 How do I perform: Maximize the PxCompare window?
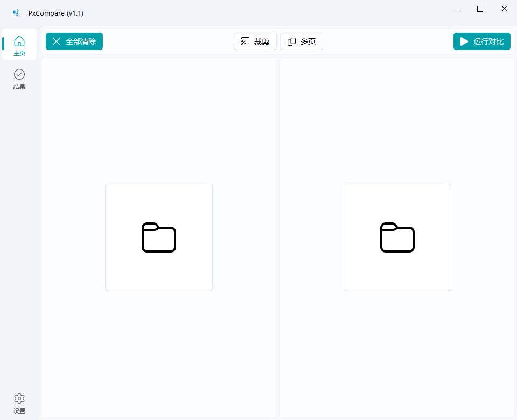tap(480, 9)
